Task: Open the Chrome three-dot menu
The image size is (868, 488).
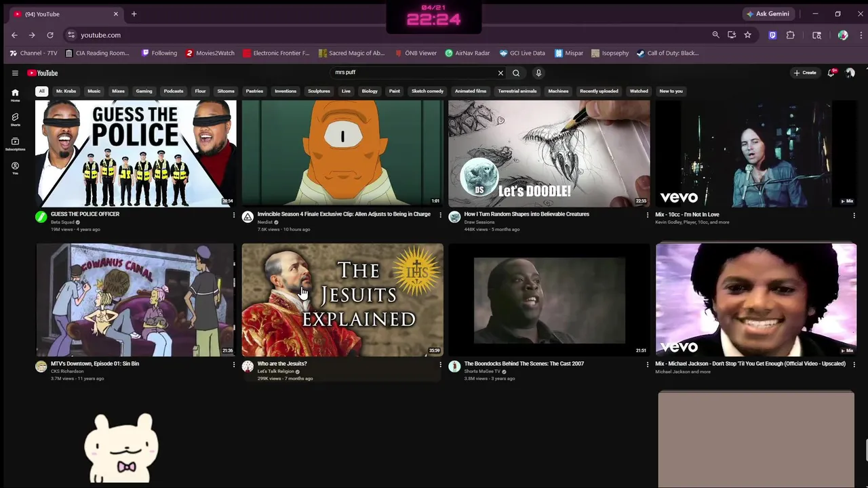Action: pos(861,35)
